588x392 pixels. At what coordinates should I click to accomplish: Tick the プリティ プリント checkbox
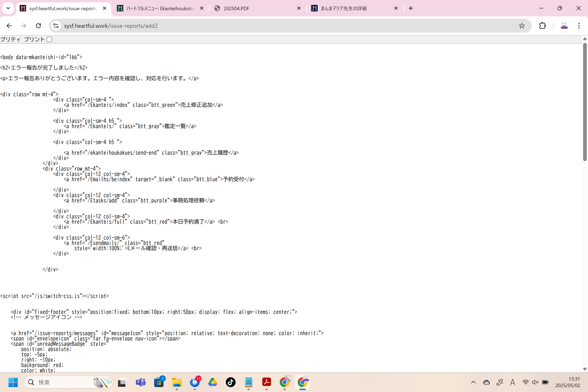tap(49, 39)
